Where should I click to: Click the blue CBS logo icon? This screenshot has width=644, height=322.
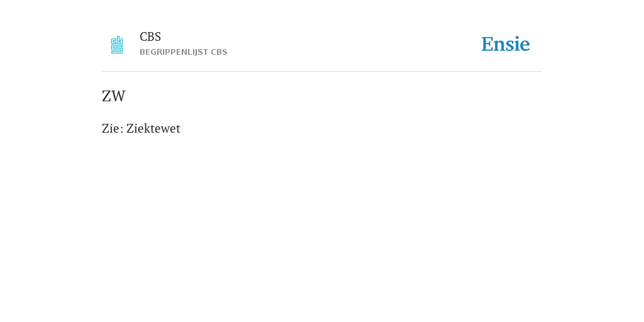pos(117,45)
